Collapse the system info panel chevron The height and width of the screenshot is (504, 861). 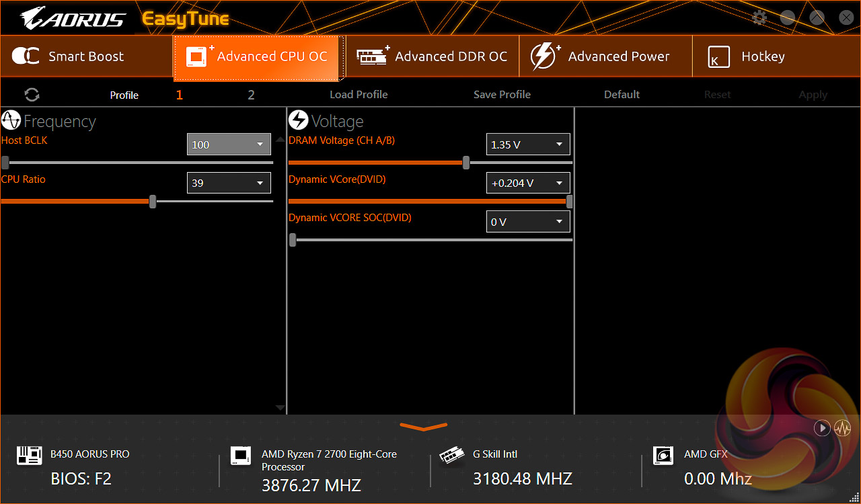pos(424,426)
